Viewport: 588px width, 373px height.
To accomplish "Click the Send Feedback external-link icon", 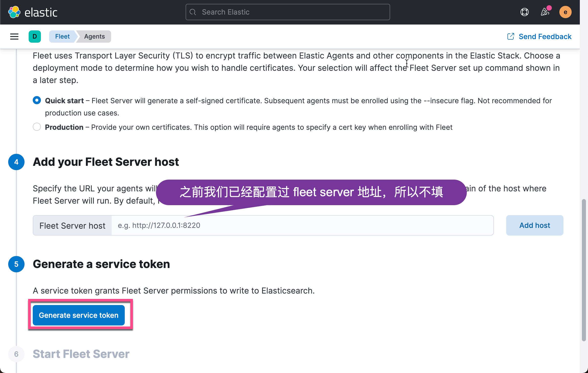I will tap(511, 37).
